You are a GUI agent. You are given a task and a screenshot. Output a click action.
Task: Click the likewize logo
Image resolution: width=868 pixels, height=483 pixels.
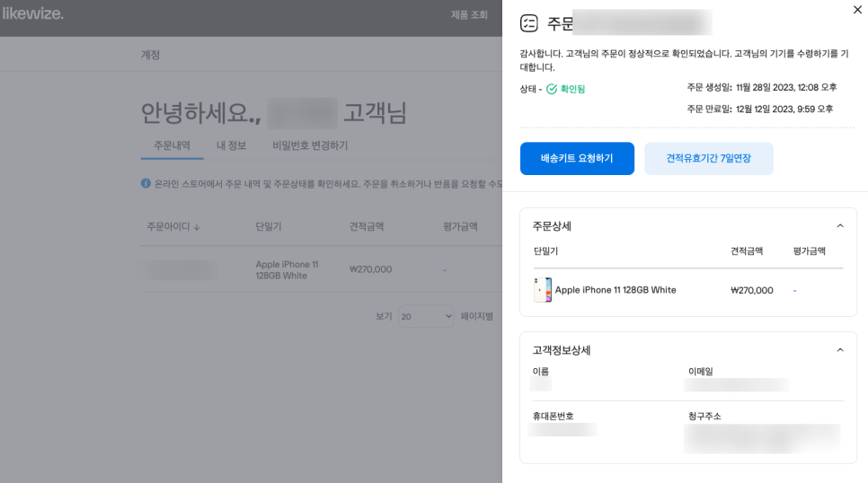point(32,13)
